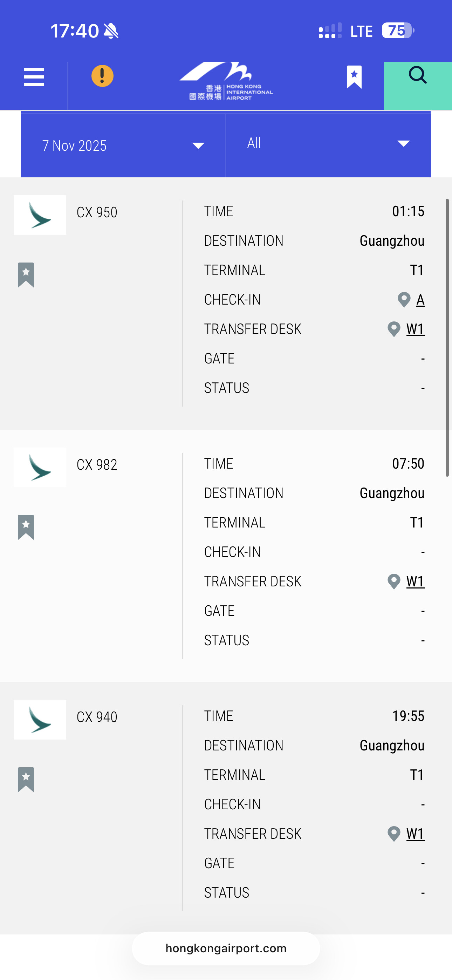Open W1 transfer desk link for CX 950
Screen dimensions: 452x980
click(x=415, y=329)
